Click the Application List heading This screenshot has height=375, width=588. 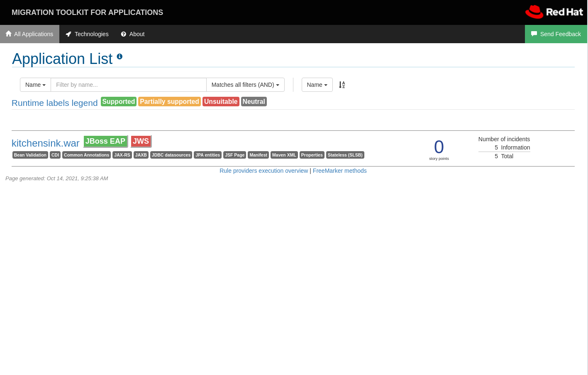pyautogui.click(x=62, y=59)
